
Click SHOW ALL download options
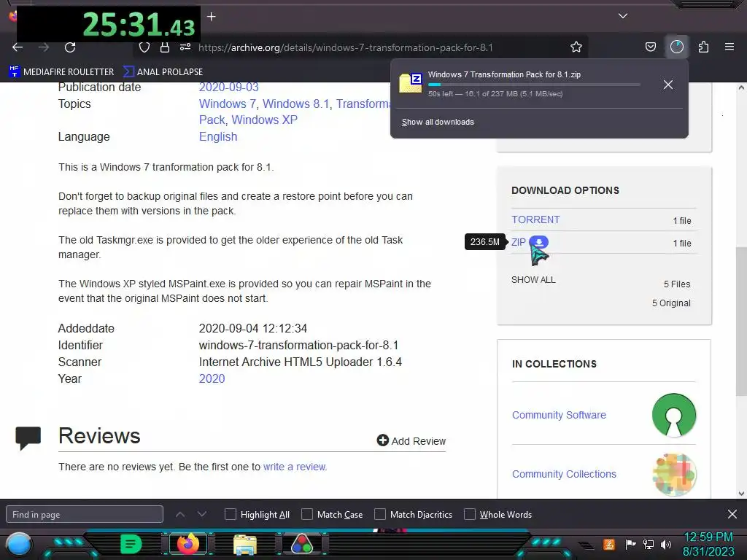pyautogui.click(x=533, y=280)
